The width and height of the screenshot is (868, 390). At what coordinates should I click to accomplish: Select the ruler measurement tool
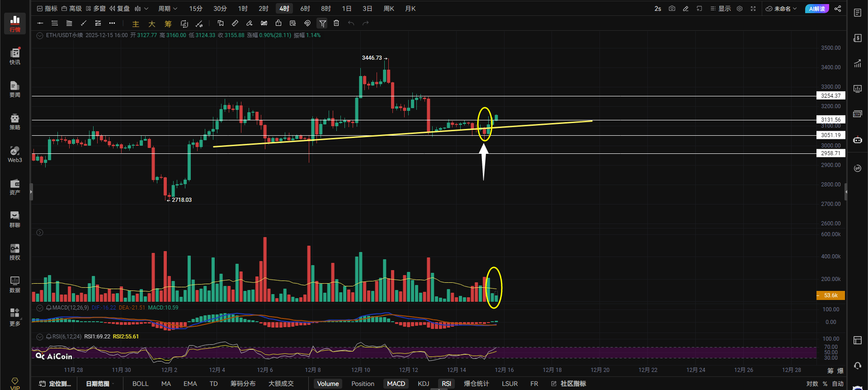pyautogui.click(x=235, y=23)
